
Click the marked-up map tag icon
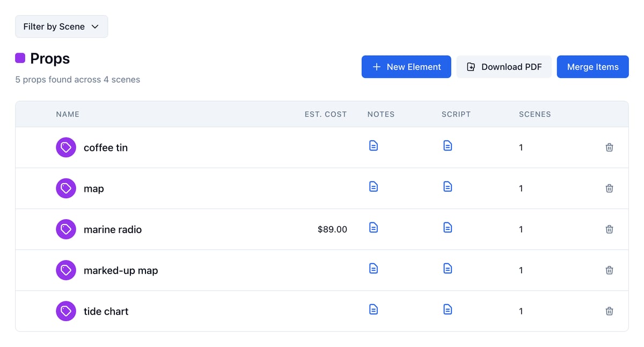click(66, 270)
